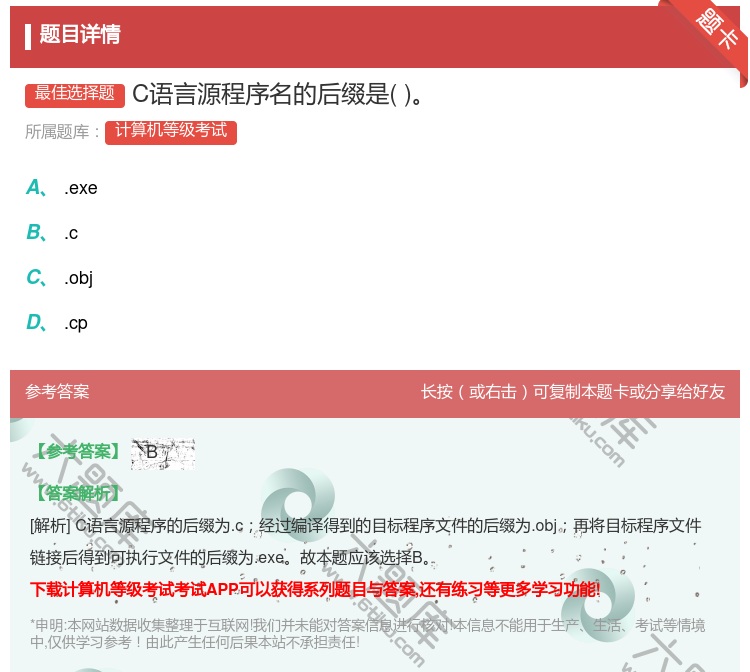
Task: Click the 参考答案 section heading
Action: click(57, 392)
